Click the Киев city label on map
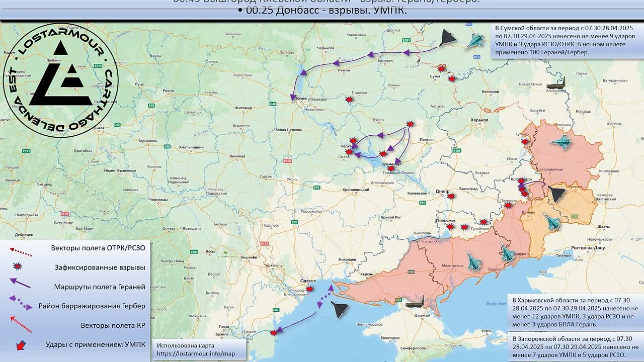Screen dimensions: 644x362 point(302,99)
